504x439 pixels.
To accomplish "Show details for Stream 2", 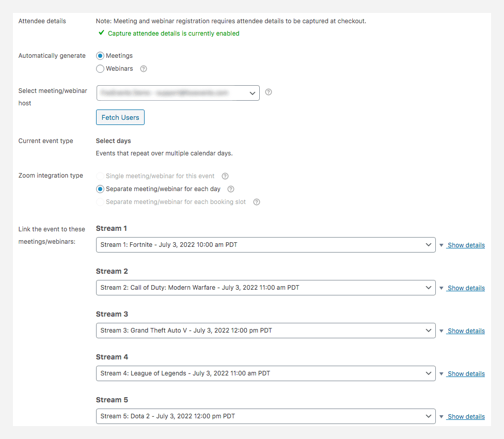I will click(466, 288).
